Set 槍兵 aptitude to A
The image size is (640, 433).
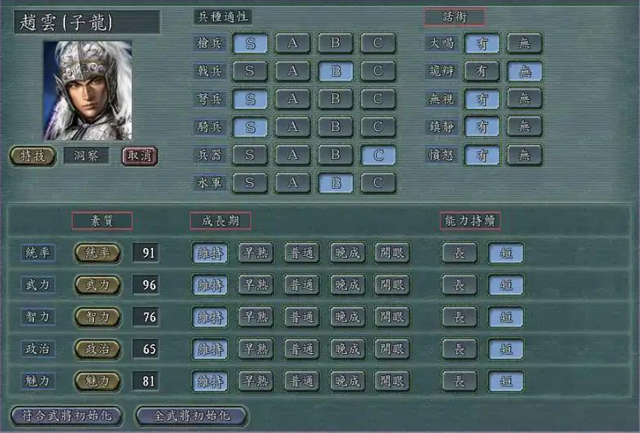(x=293, y=43)
